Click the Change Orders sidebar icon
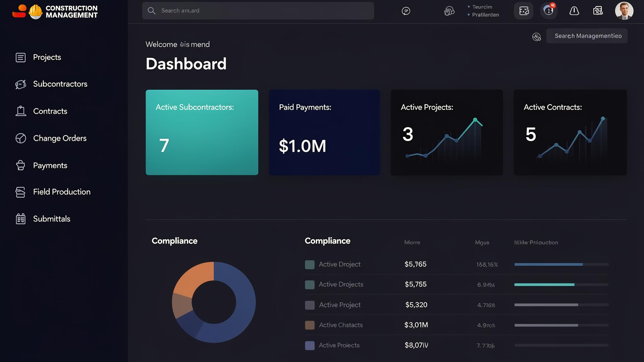The height and width of the screenshot is (362, 644). 20,138
